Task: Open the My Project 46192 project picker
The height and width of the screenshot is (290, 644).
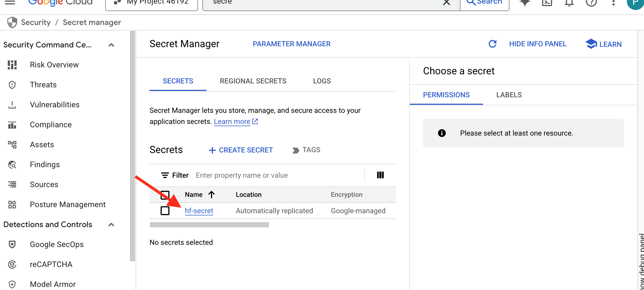Action: click(151, 2)
